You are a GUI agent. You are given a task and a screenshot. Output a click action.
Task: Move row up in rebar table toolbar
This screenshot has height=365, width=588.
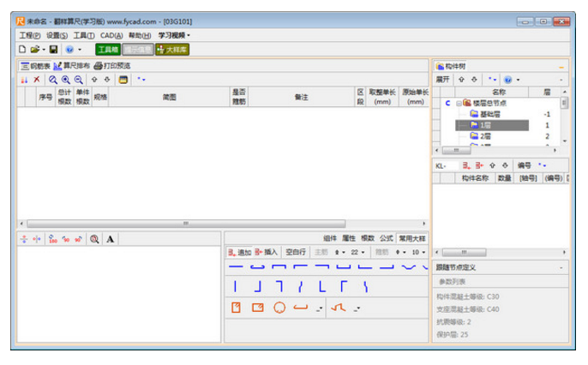click(94, 80)
